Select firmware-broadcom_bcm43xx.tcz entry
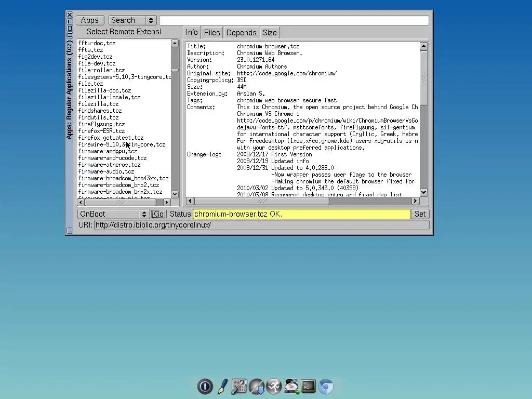Image resolution: width=532 pixels, height=399 pixels. coord(123,179)
